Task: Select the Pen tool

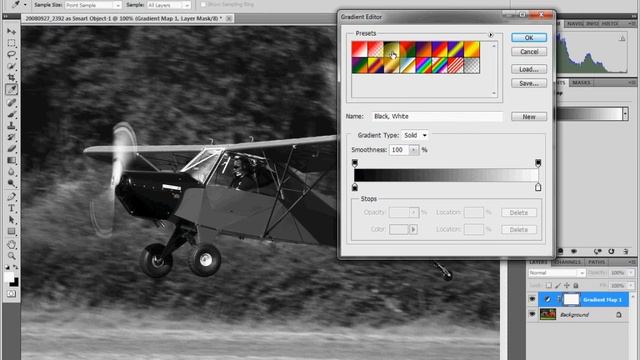Action: [11, 197]
